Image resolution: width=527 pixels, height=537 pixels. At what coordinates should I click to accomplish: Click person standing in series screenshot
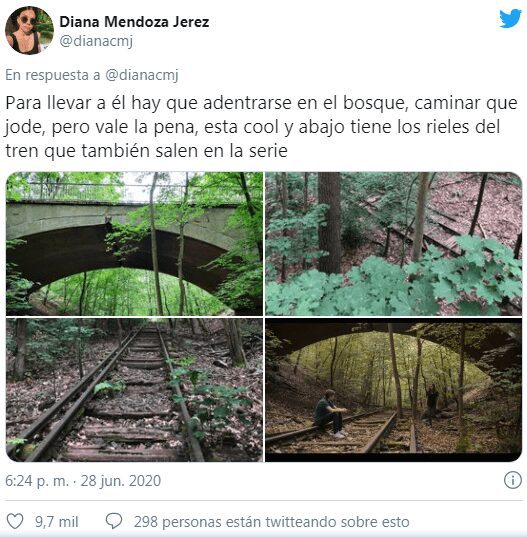[x=432, y=403]
